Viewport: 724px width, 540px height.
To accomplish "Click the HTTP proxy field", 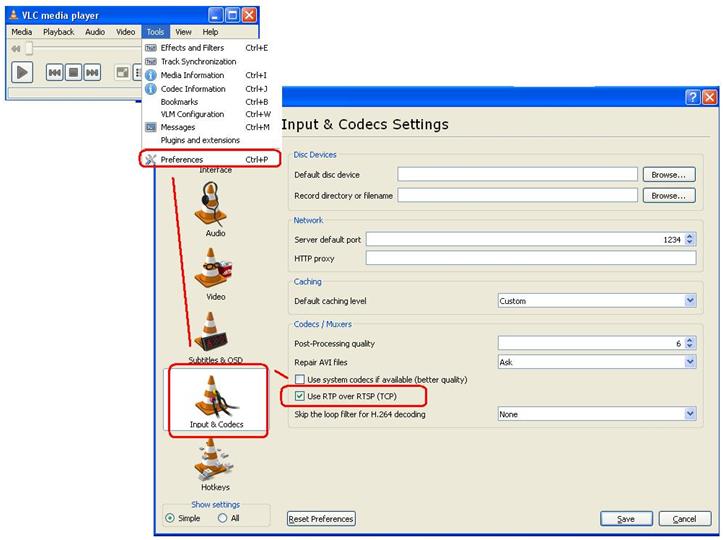I will (531, 258).
